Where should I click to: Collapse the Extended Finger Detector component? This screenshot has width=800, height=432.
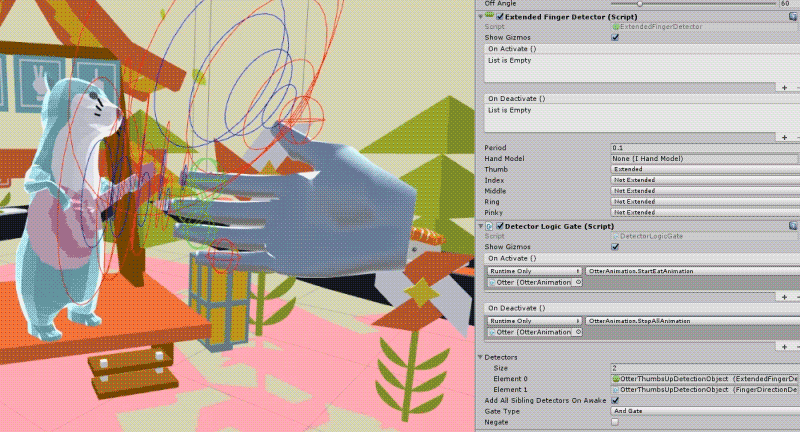click(x=481, y=16)
